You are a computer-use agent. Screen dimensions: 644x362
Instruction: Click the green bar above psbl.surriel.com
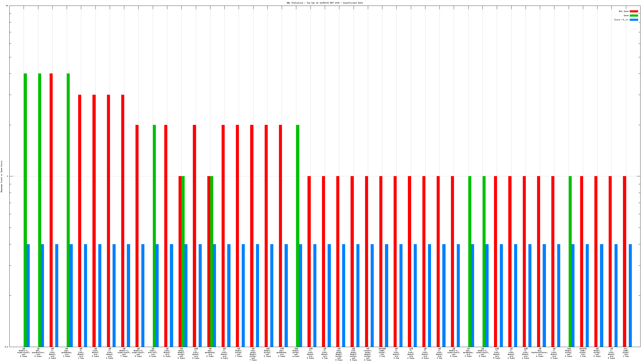(154, 235)
